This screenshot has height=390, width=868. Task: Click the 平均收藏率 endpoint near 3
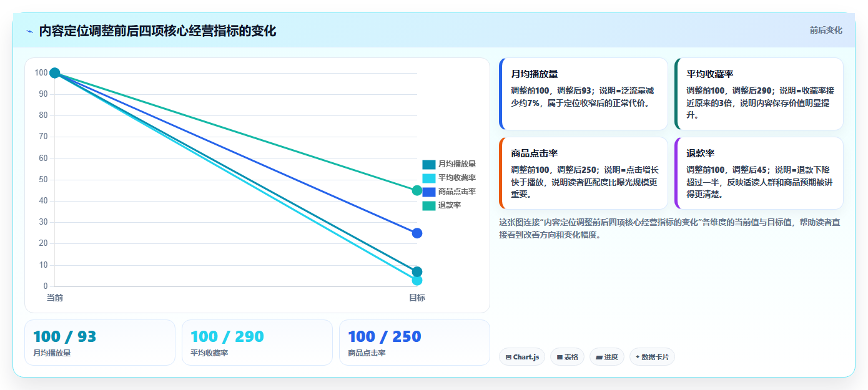(x=417, y=281)
